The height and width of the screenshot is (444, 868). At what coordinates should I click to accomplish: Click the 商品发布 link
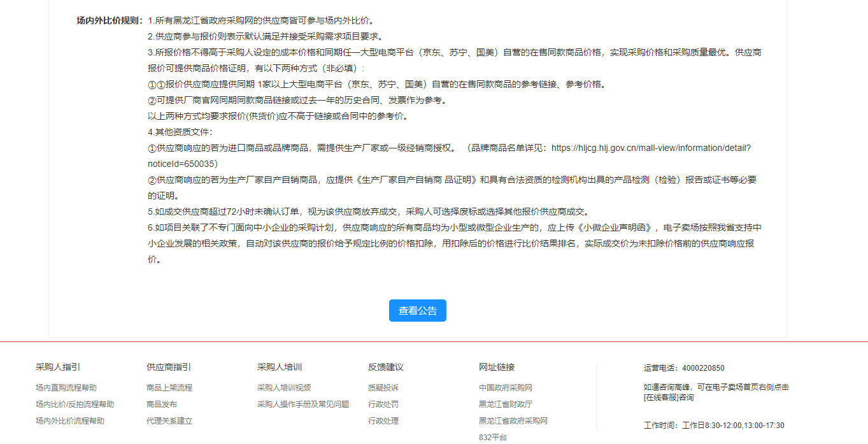click(x=161, y=404)
